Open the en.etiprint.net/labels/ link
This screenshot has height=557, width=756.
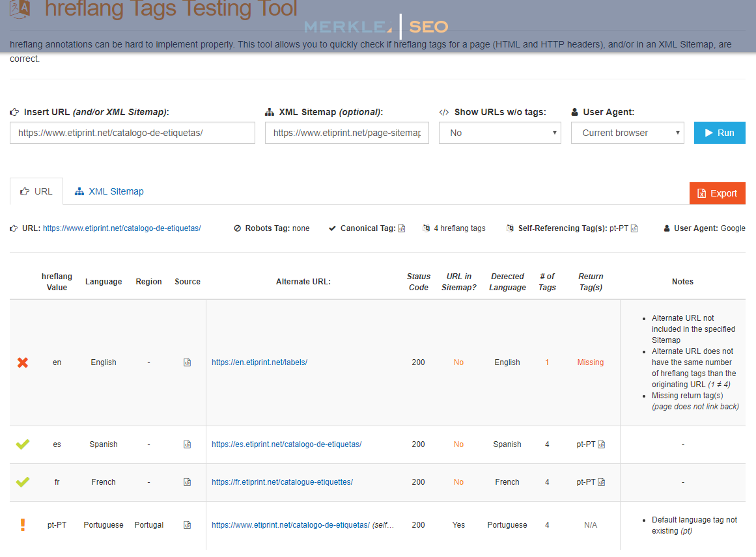coord(259,362)
